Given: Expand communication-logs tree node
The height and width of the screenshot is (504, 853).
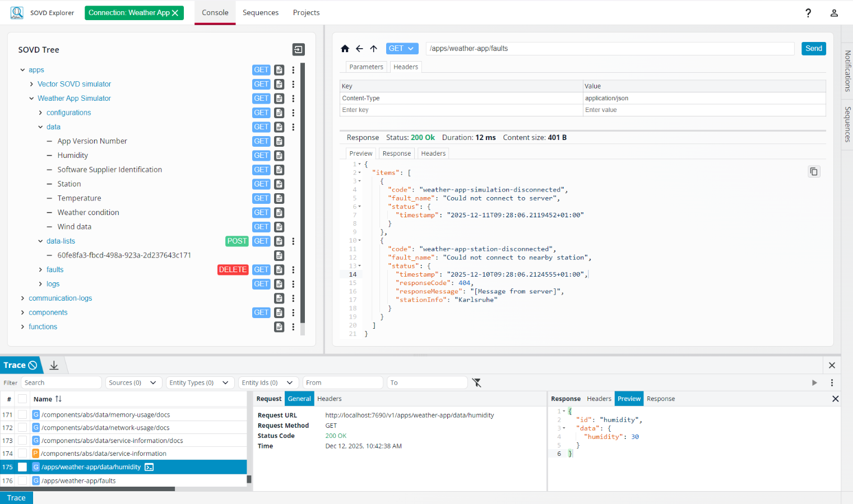Looking at the screenshot, I should 22,298.
